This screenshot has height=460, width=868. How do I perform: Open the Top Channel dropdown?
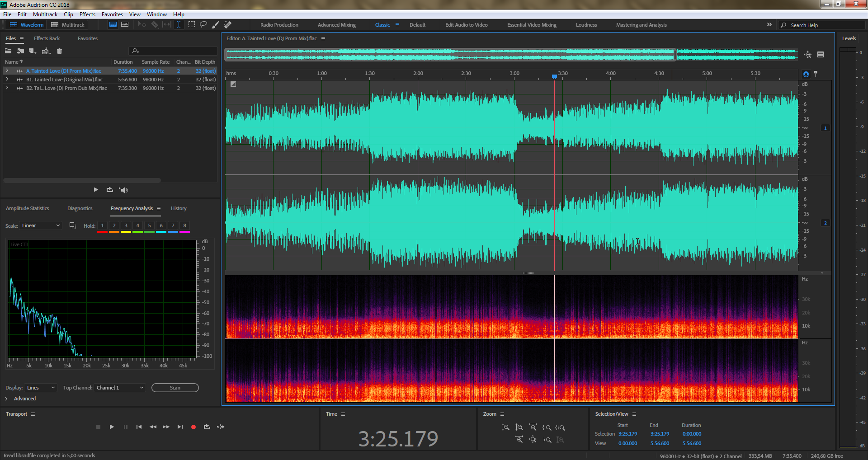point(120,388)
